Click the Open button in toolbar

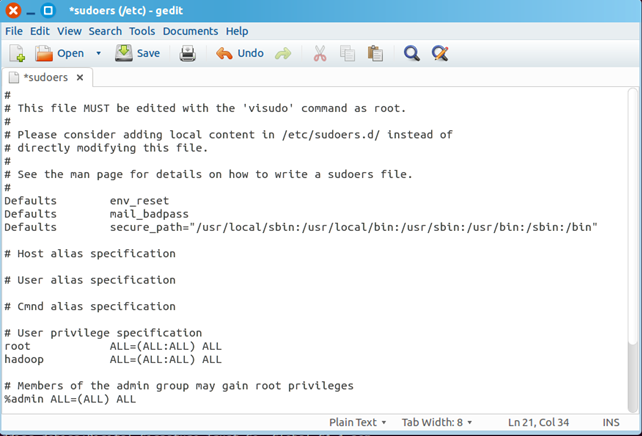[60, 53]
